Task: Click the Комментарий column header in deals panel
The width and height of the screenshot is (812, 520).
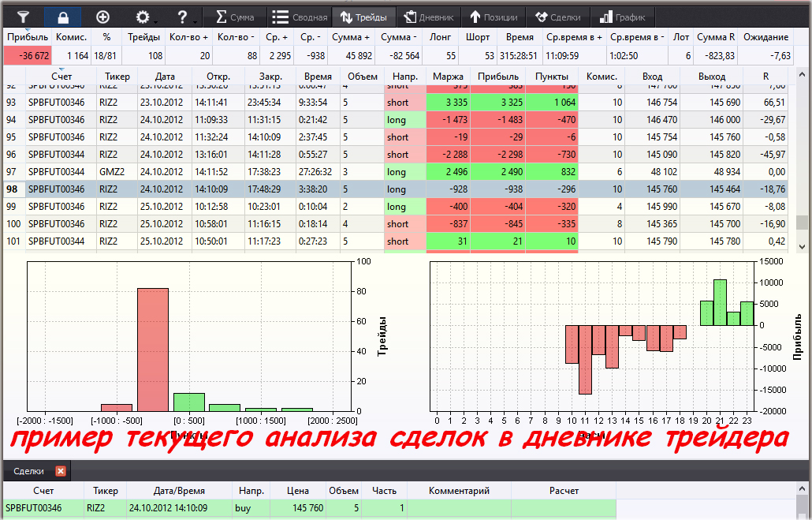Action: point(459,491)
